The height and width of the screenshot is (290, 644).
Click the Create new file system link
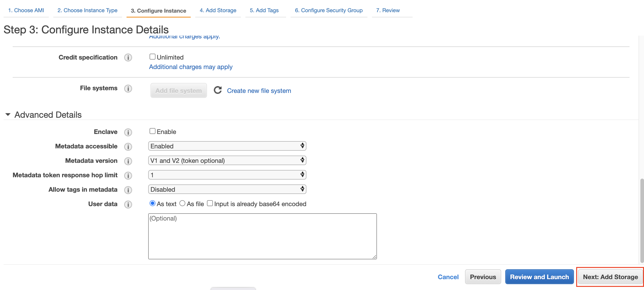click(259, 90)
